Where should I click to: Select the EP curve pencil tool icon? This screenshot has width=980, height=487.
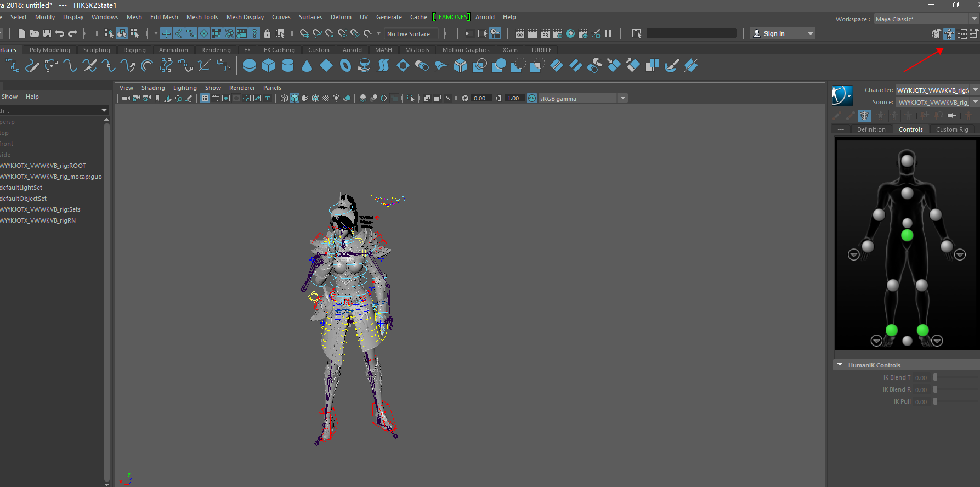(32, 66)
